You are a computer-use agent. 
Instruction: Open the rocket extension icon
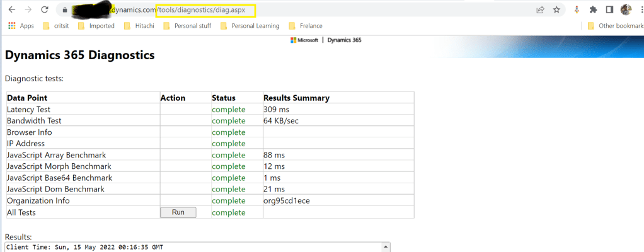[x=577, y=10]
